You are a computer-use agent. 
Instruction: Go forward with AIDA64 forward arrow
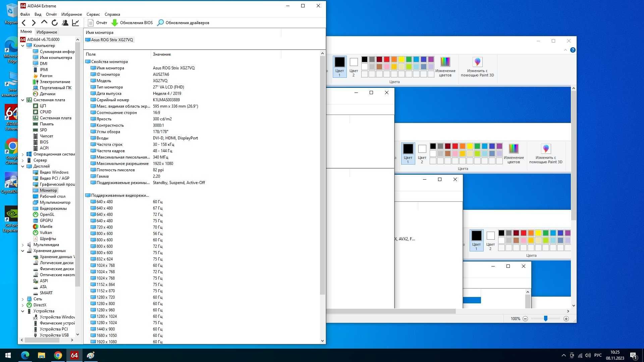point(34,23)
